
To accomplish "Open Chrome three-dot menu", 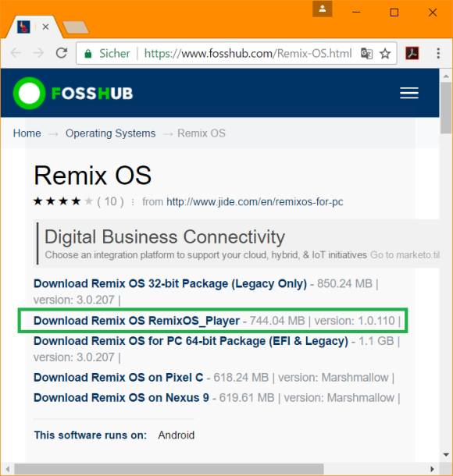I will 438,53.
